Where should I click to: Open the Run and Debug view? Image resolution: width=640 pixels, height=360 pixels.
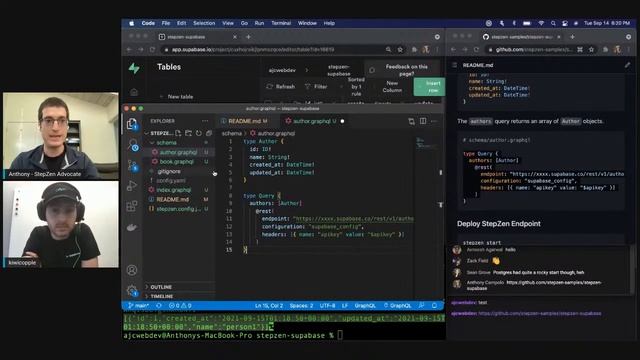pyautogui.click(x=132, y=186)
